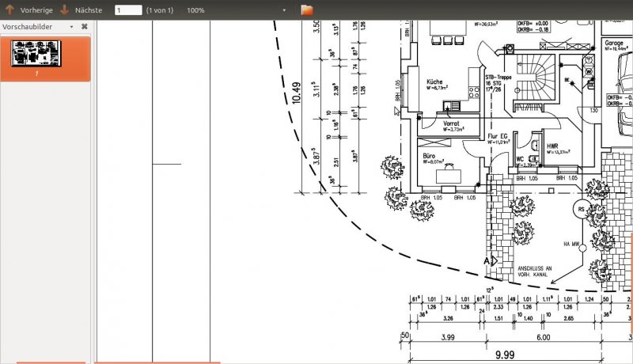Open the Vorschaubilder sidebar mode dropdown

[71, 27]
